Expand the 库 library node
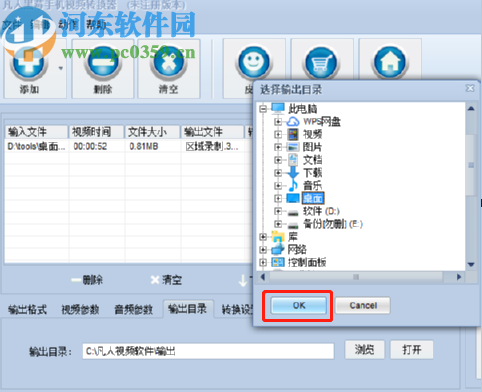The image size is (482, 392). pyautogui.click(x=263, y=237)
